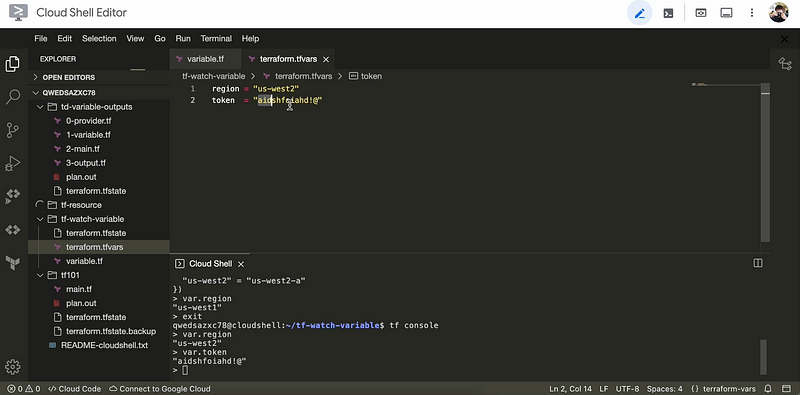
Task: Select variable.tf in tf-watch-variable folder
Action: pyautogui.click(x=98, y=261)
